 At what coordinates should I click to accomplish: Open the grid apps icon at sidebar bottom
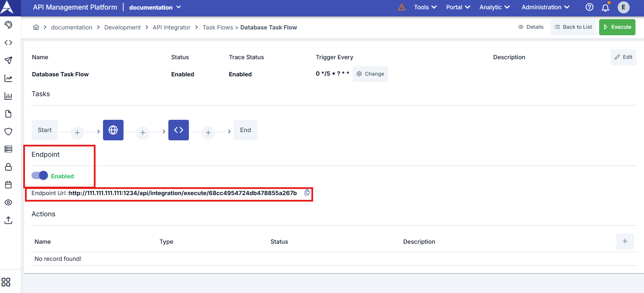pos(6,282)
